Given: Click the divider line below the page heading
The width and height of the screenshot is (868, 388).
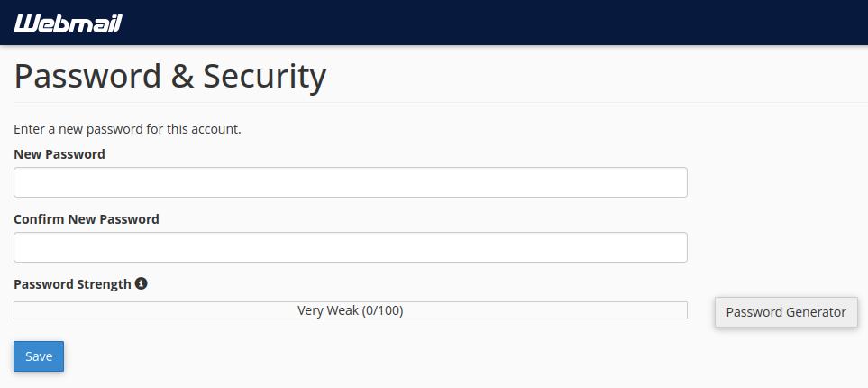Looking at the screenshot, I should point(451,102).
